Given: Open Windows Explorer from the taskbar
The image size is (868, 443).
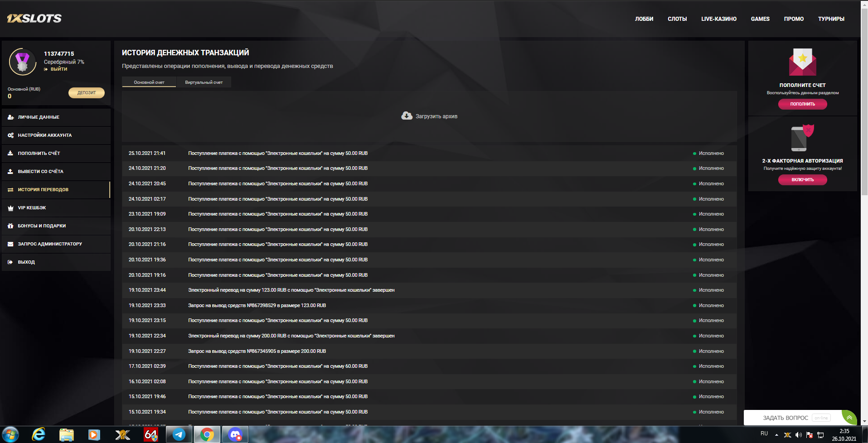Looking at the screenshot, I should pos(66,435).
